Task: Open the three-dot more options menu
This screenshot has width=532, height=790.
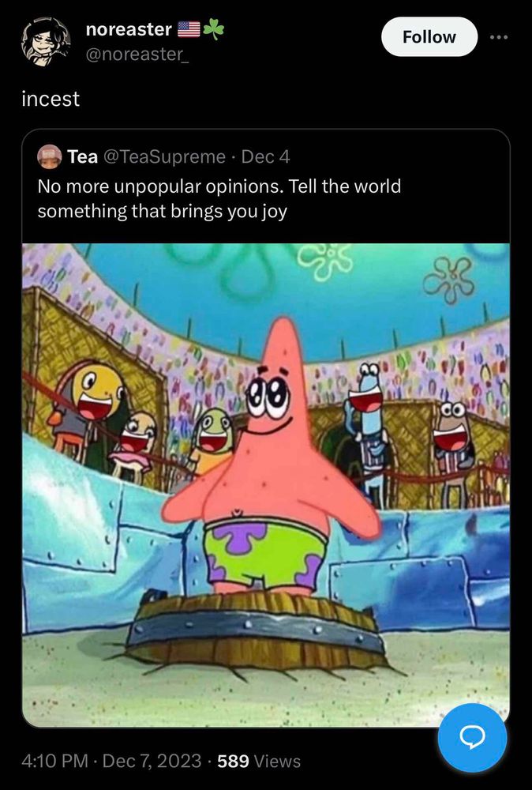Action: 500,37
